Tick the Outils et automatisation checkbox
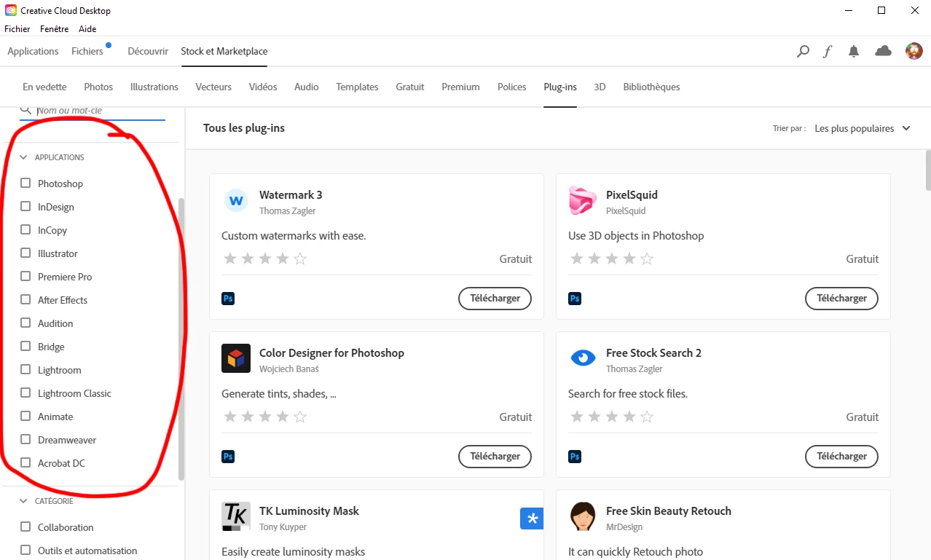Image resolution: width=931 pixels, height=560 pixels. 25,550
